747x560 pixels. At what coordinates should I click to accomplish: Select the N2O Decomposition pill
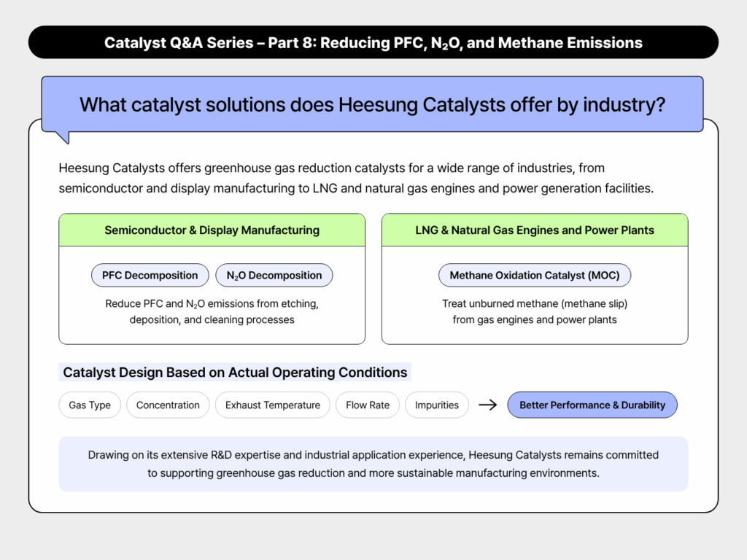[274, 275]
